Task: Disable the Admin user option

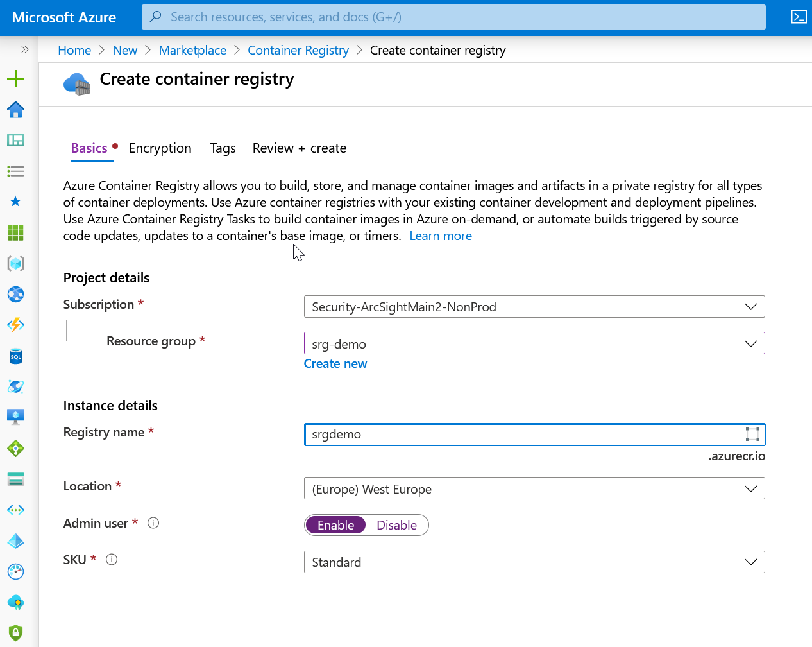Action: [396, 524]
